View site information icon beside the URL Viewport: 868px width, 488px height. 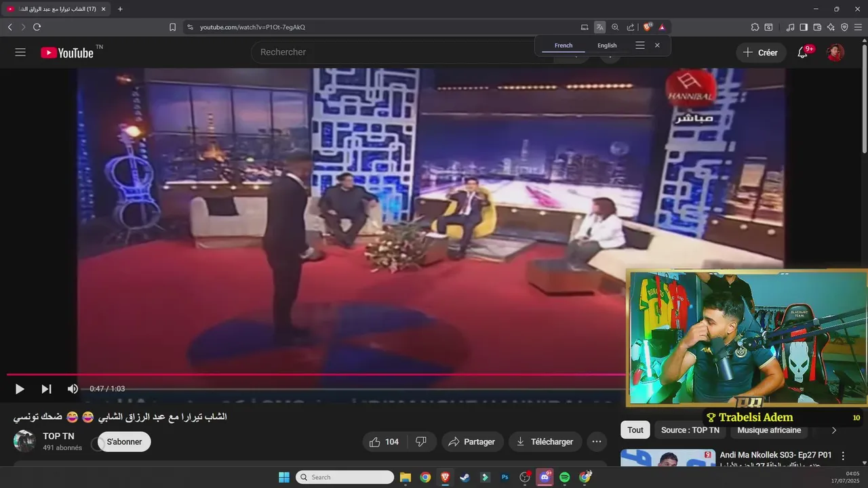tap(190, 27)
